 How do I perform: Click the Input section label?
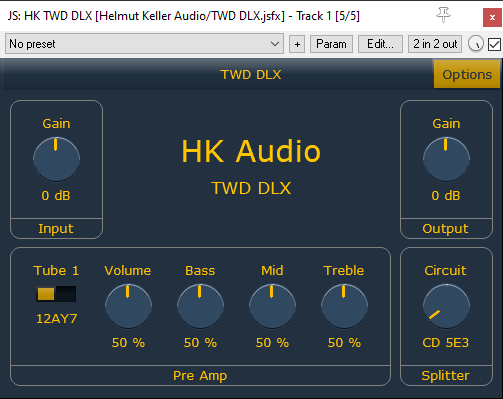pos(56,229)
